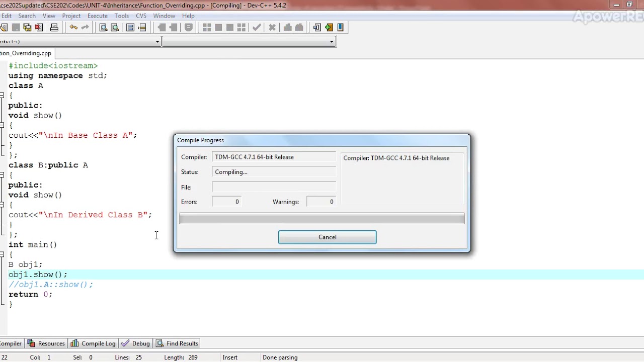Click the Delete profiling information icon
Viewport: 644px width, 362px height.
tap(299, 27)
